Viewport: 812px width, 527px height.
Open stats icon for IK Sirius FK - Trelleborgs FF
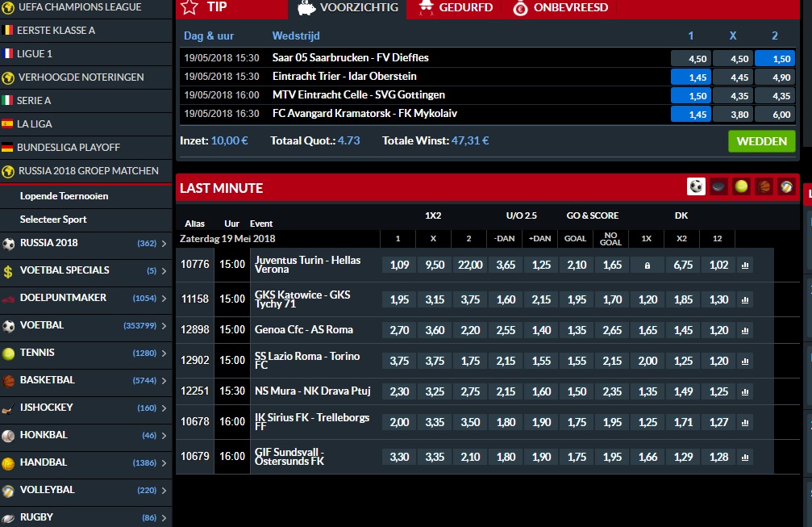click(x=745, y=422)
